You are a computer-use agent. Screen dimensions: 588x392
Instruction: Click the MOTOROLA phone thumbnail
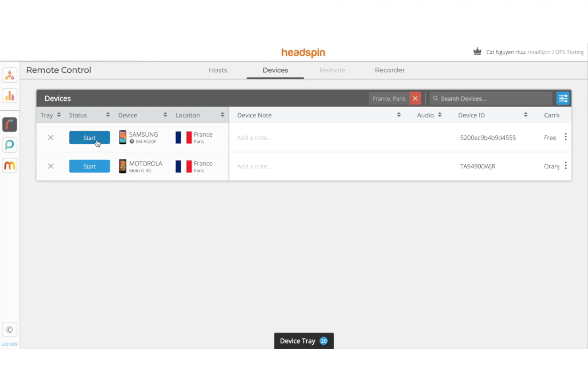pyautogui.click(x=122, y=166)
